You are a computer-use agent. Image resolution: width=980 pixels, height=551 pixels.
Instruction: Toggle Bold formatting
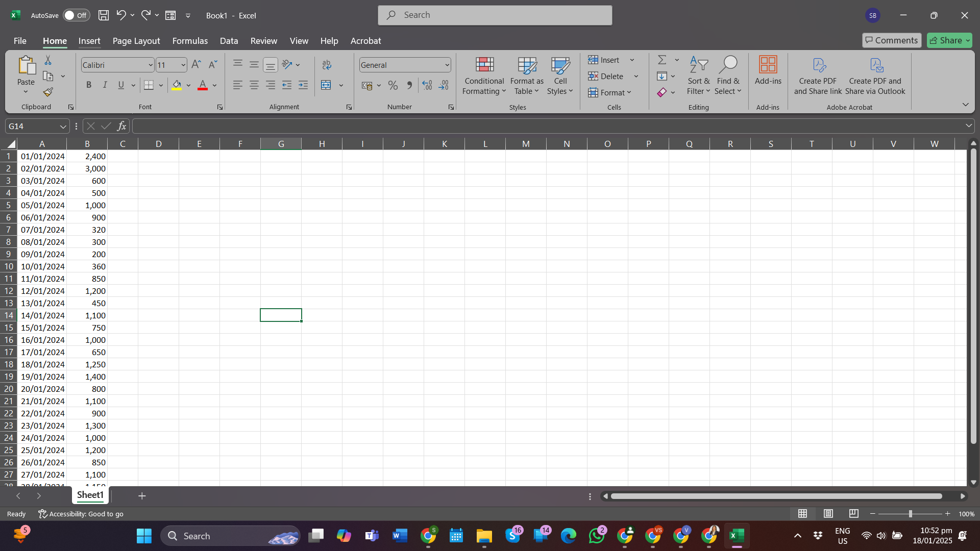[89, 85]
